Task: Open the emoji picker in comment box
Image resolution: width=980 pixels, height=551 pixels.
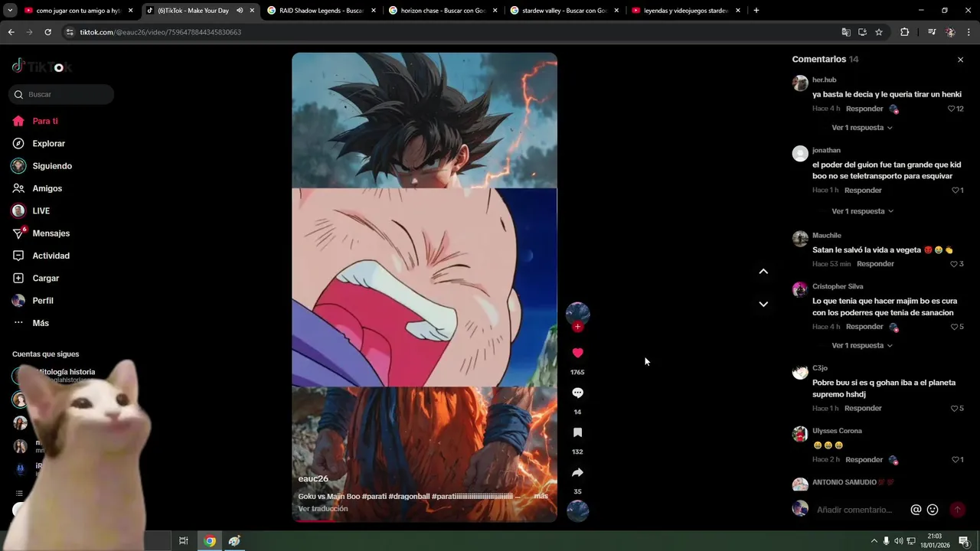Action: coord(933,510)
